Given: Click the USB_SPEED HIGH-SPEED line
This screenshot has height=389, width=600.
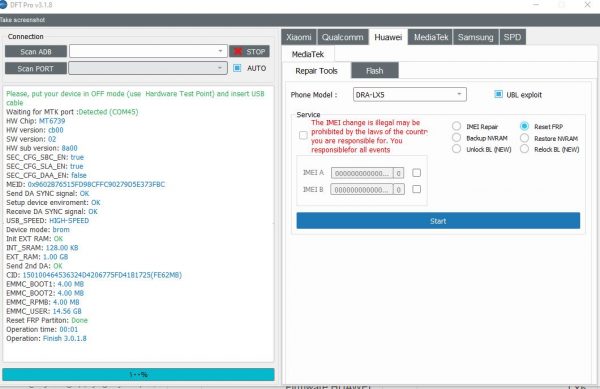Looking at the screenshot, I should (47, 221).
